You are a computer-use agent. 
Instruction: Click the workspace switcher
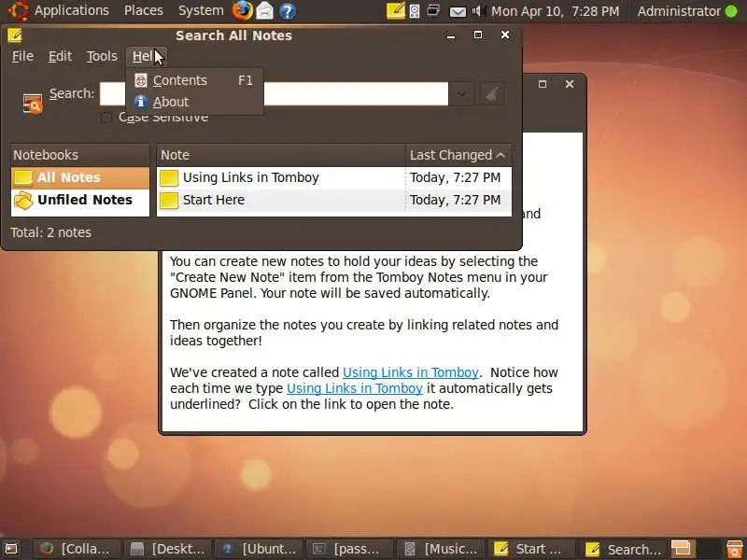[x=695, y=549]
